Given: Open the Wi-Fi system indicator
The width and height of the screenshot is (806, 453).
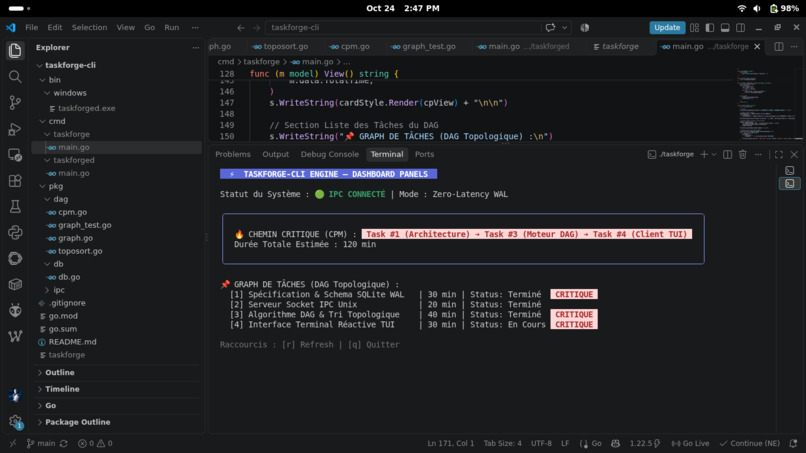Looking at the screenshot, I should 741,8.
